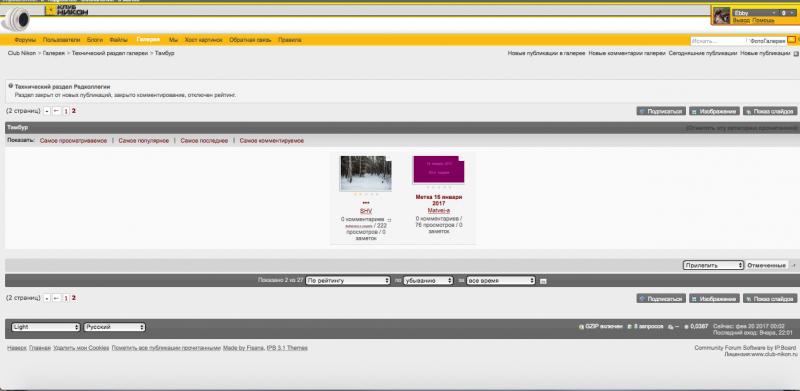Image resolution: width=800 pixels, height=391 pixels.
Task: Start the top Показ слайдов button
Action: 769,111
